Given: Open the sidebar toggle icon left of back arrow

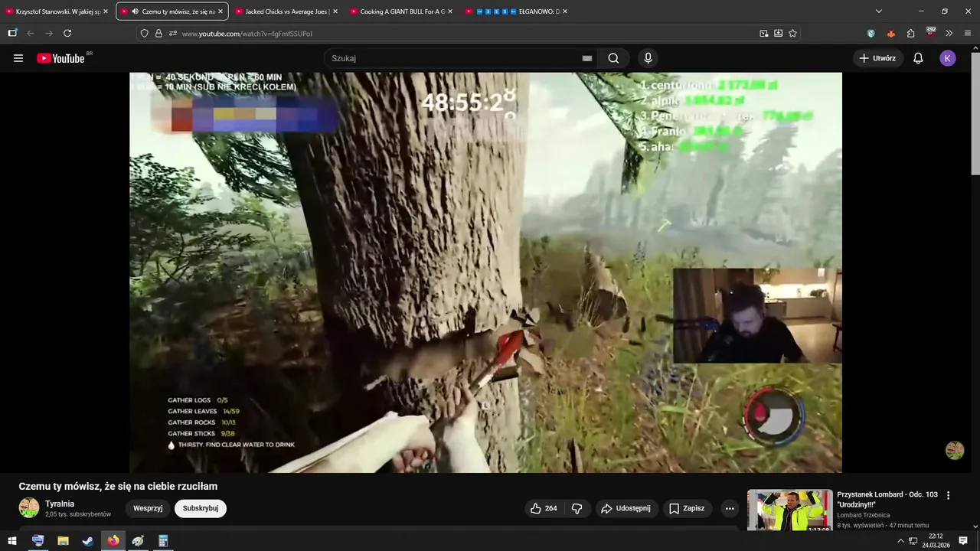Looking at the screenshot, I should pyautogui.click(x=12, y=33).
